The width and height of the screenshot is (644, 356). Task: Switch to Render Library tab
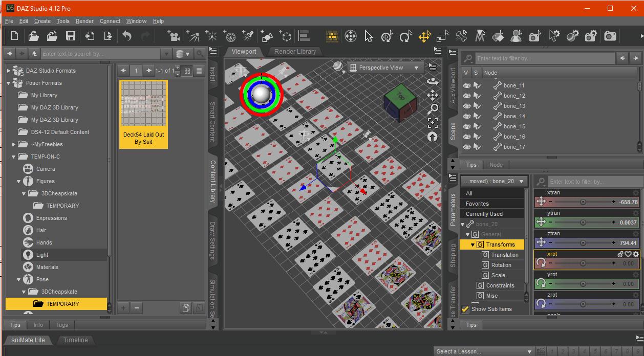click(295, 51)
